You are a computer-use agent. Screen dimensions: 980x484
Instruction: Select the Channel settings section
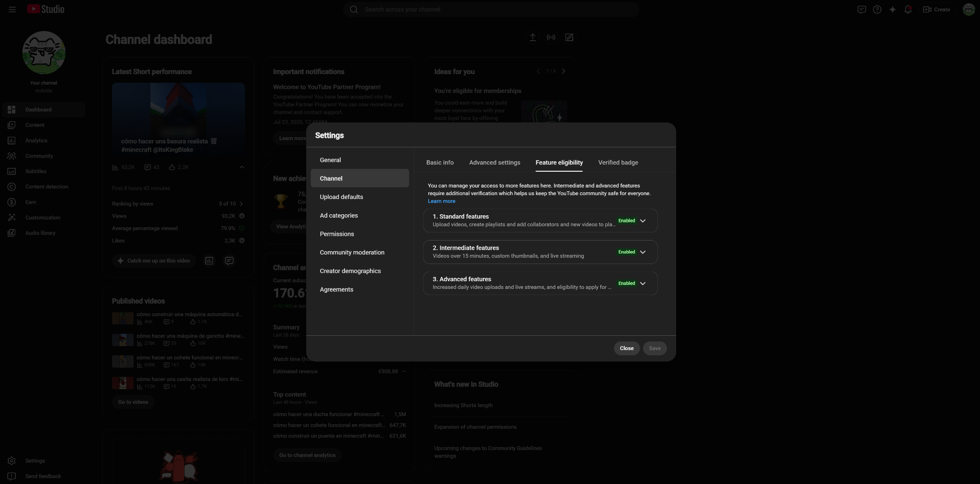click(x=360, y=178)
